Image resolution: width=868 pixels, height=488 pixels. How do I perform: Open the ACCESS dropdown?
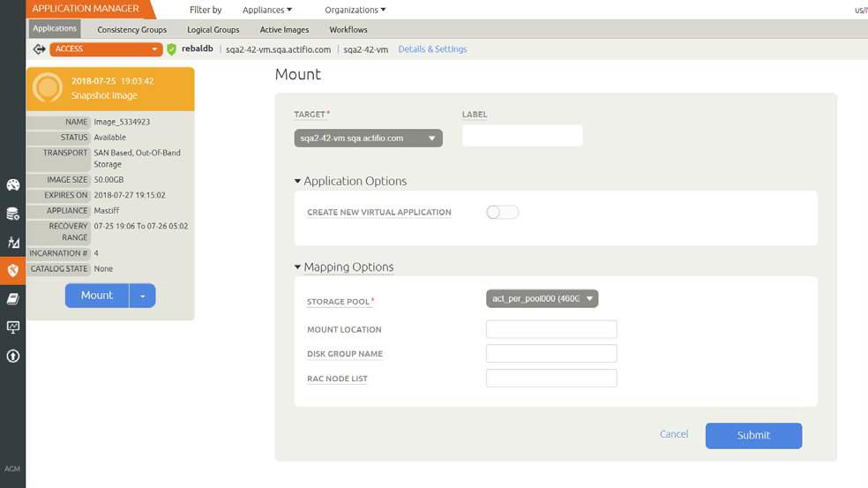pos(106,49)
